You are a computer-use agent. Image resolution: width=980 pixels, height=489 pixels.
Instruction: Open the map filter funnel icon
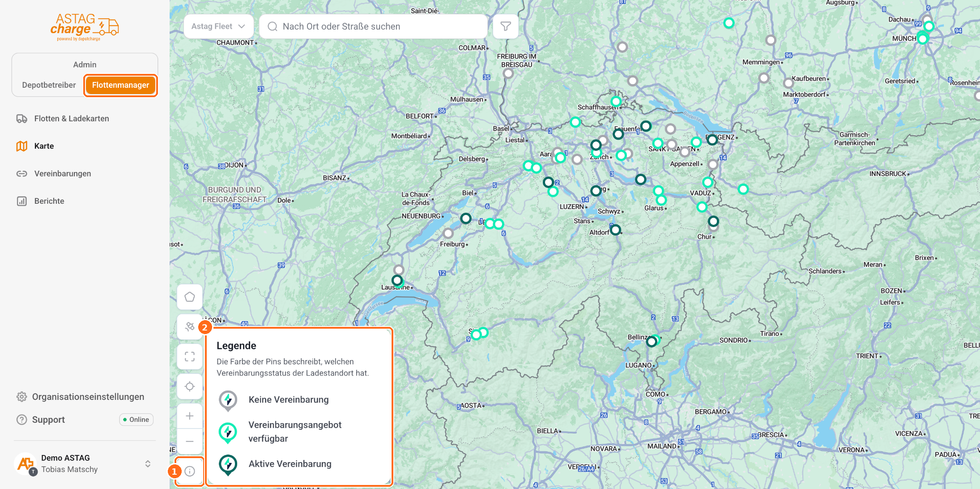[x=506, y=26]
